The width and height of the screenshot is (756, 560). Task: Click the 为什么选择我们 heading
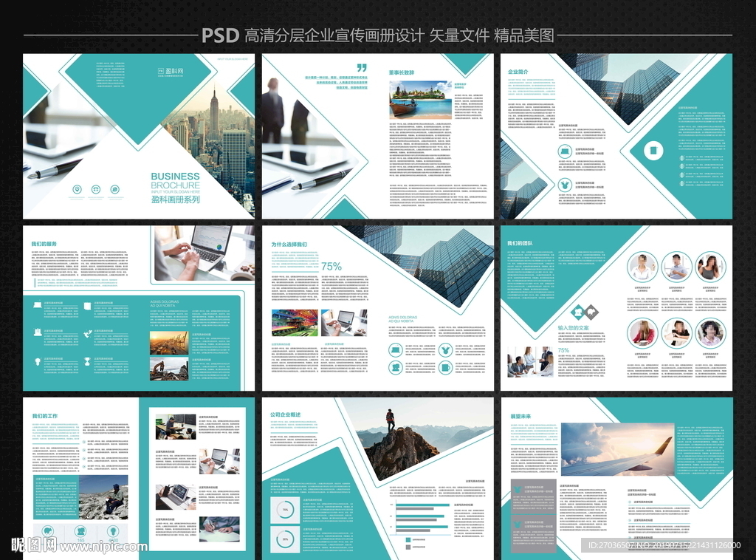click(x=289, y=245)
